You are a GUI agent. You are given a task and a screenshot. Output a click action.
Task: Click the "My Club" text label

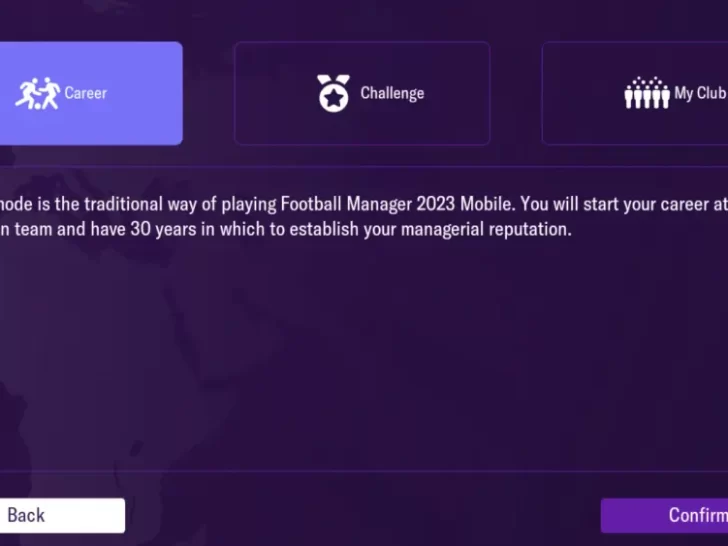699,93
